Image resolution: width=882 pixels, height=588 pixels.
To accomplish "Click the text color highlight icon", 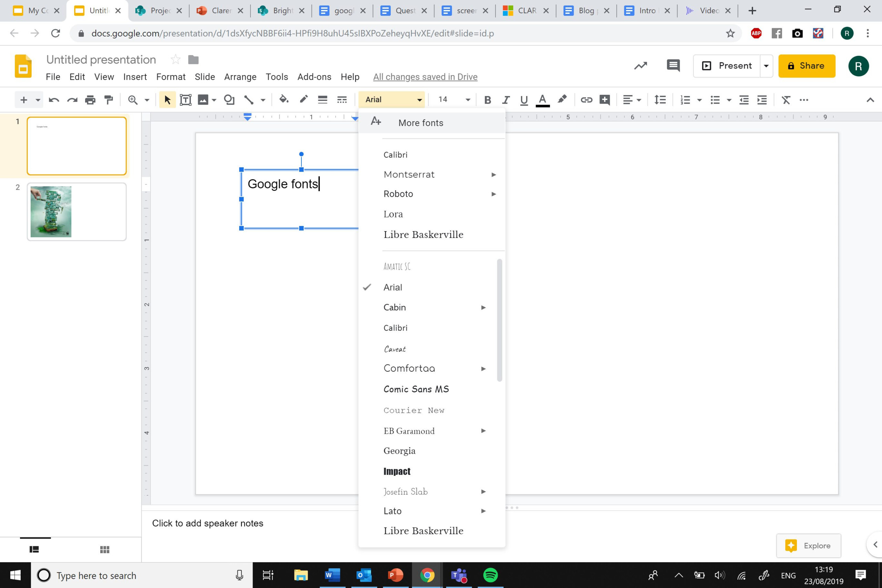I will 562,99.
